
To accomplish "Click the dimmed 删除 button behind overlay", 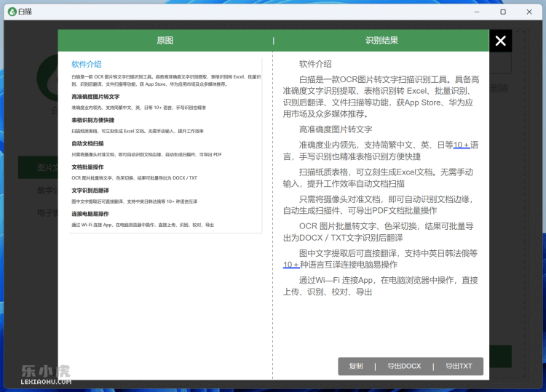I will (x=499, y=88).
